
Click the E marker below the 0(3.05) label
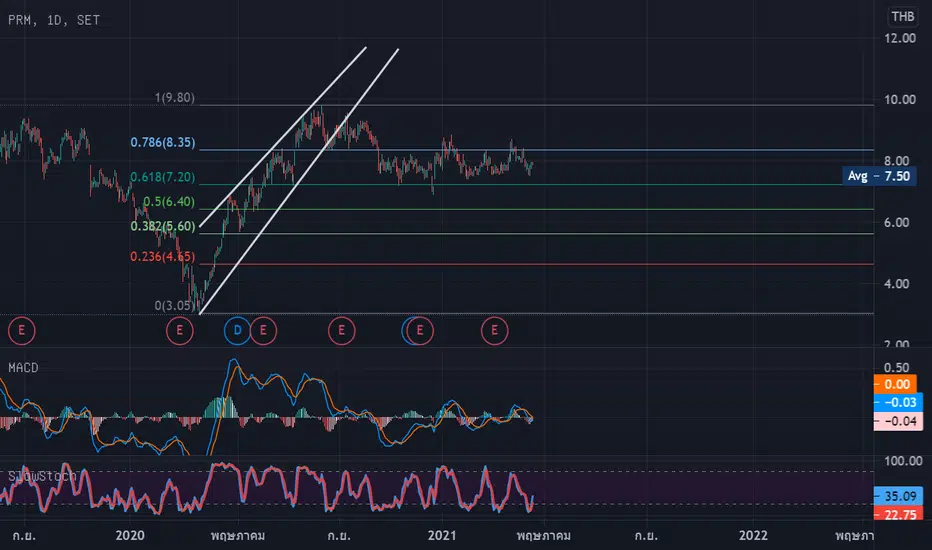[180, 331]
